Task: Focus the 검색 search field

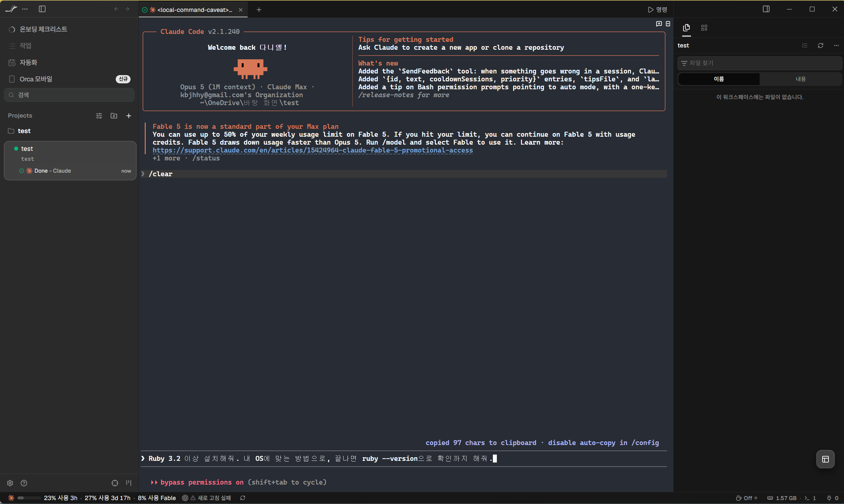Action: pos(69,95)
